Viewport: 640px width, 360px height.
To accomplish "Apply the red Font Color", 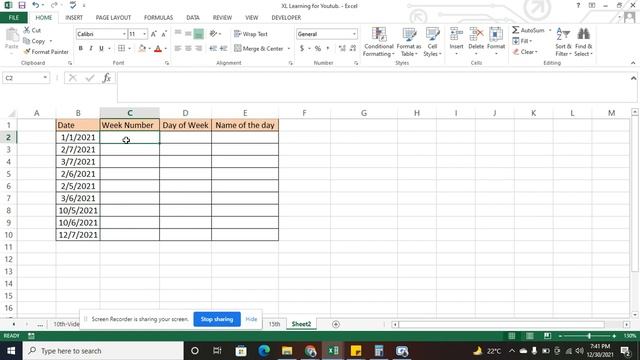I will click(158, 49).
